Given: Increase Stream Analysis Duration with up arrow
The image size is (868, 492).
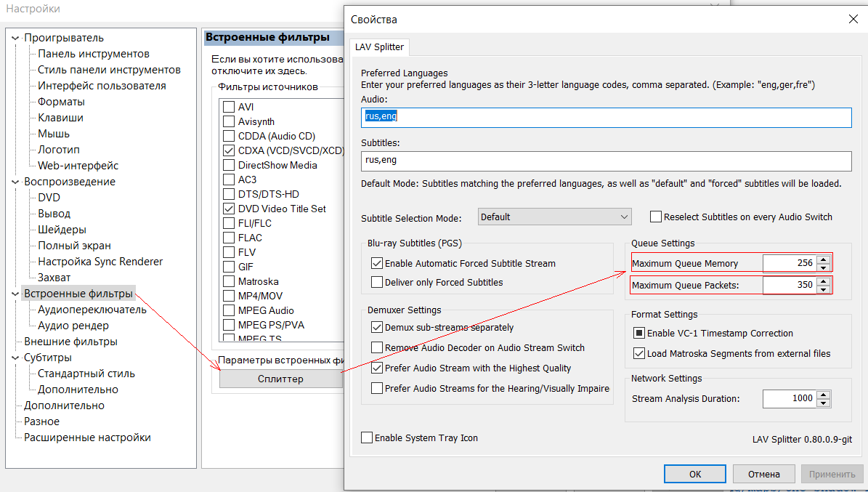Looking at the screenshot, I should tap(823, 395).
